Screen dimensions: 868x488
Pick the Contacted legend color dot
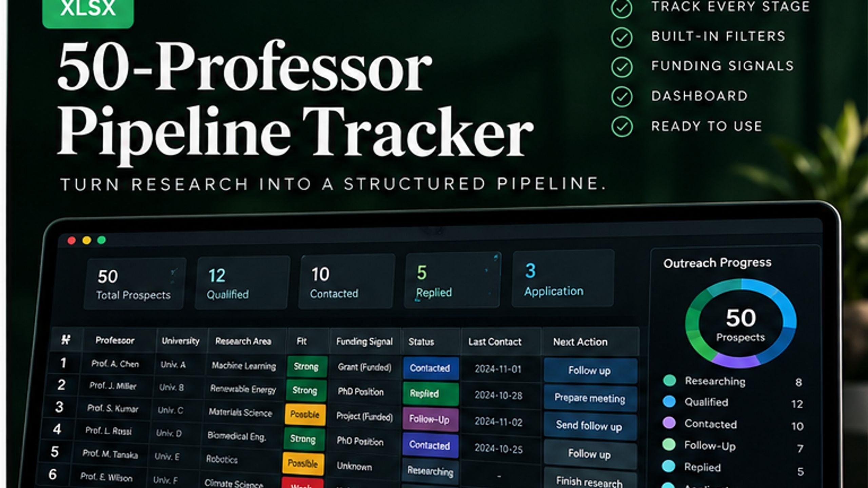pos(669,423)
